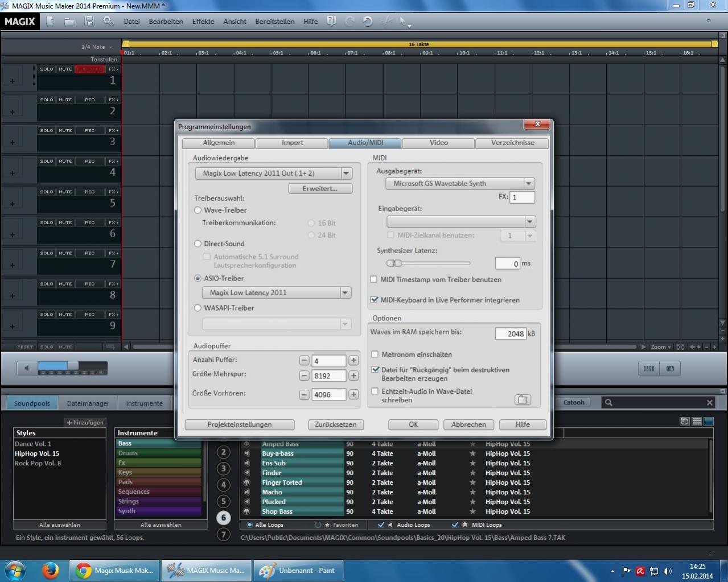This screenshot has width=728, height=582.
Task: Click the plus icon on track 1
Action: 13,81
